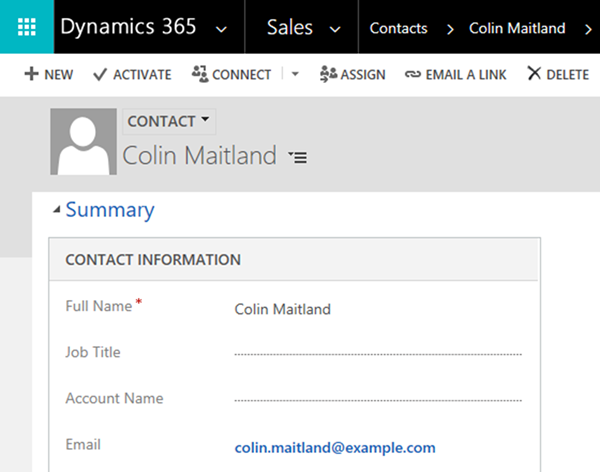Click the Account Name field
This screenshot has width=600, height=472.
[x=378, y=399]
